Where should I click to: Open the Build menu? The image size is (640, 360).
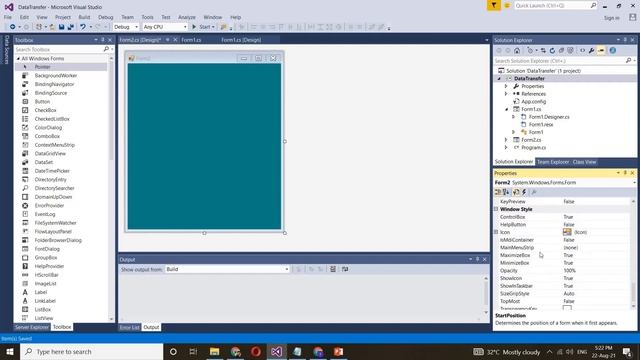pos(84,17)
